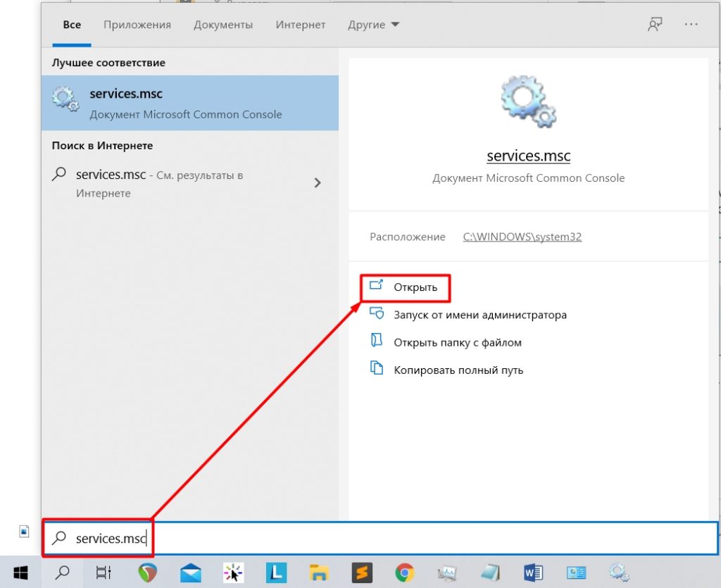Expand the services.msc web search suggestion chevron
The width and height of the screenshot is (721, 588).
tap(318, 182)
